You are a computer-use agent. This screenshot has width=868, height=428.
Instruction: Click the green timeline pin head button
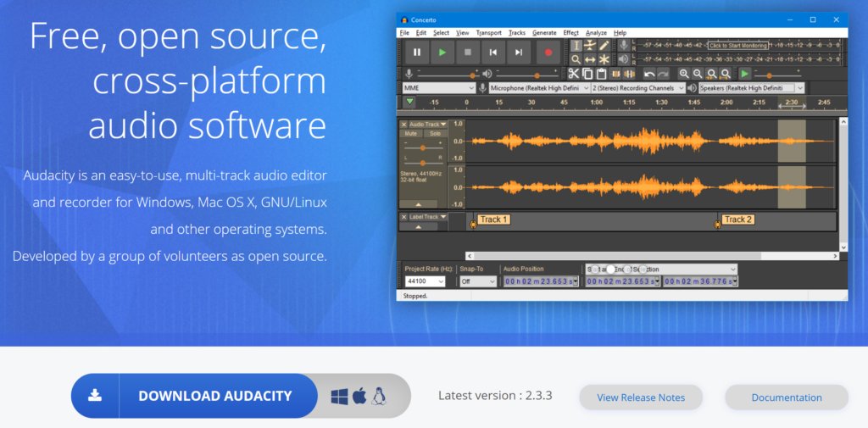409,102
